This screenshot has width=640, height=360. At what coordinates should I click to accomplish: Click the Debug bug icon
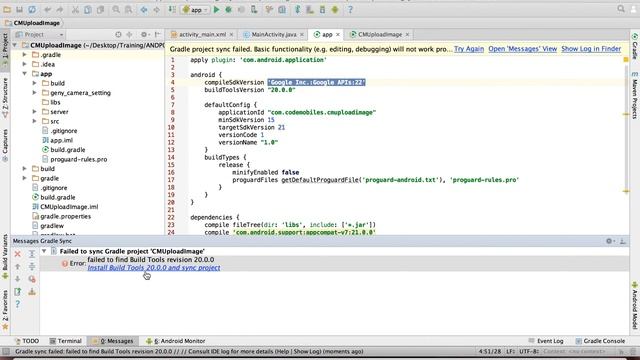(229, 9)
